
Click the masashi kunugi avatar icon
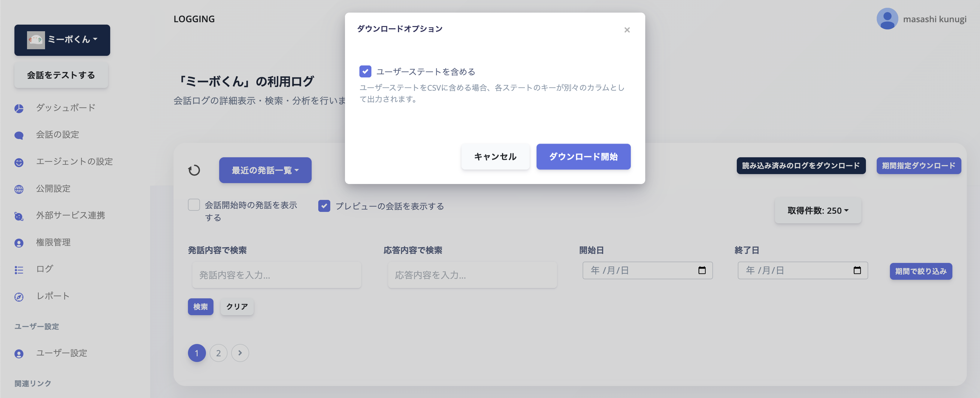tap(887, 19)
